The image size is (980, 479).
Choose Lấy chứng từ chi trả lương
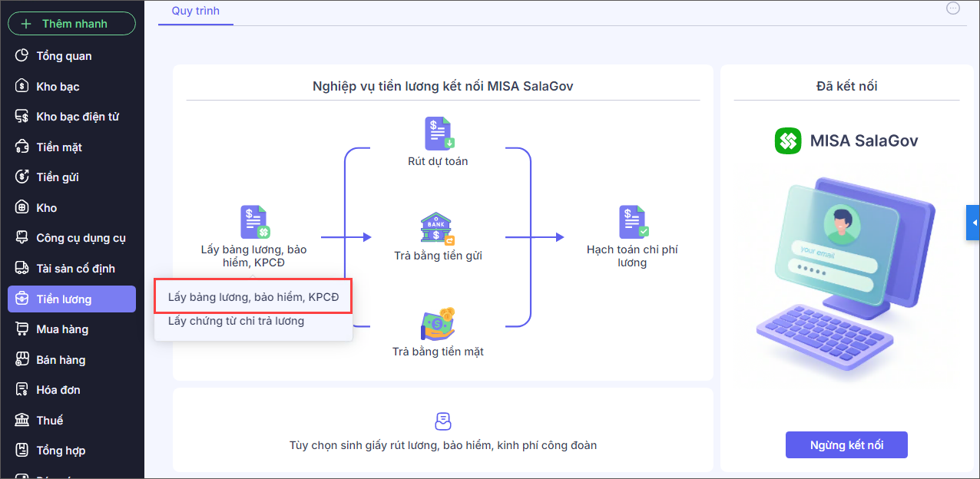coord(237,321)
